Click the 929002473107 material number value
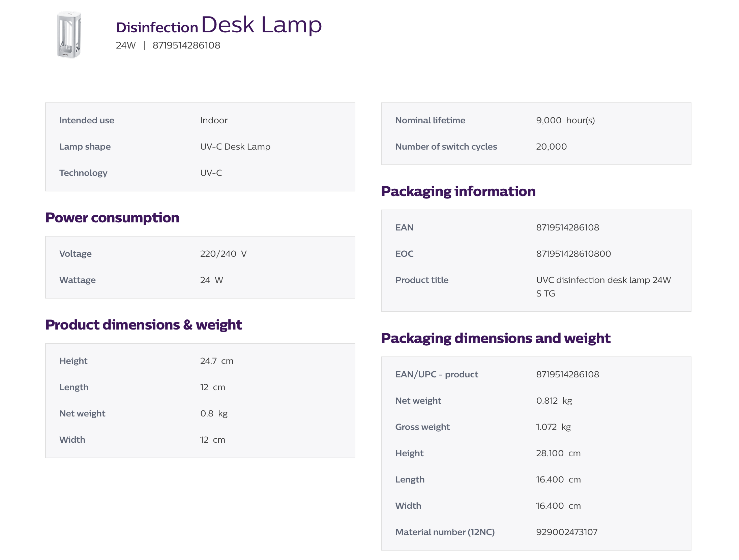The image size is (739, 560). point(566,532)
